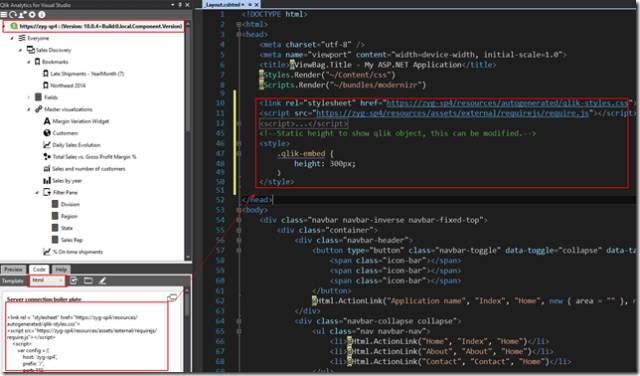Select the Everyone stream icon
640x376 pixels.
pyautogui.click(x=22, y=38)
